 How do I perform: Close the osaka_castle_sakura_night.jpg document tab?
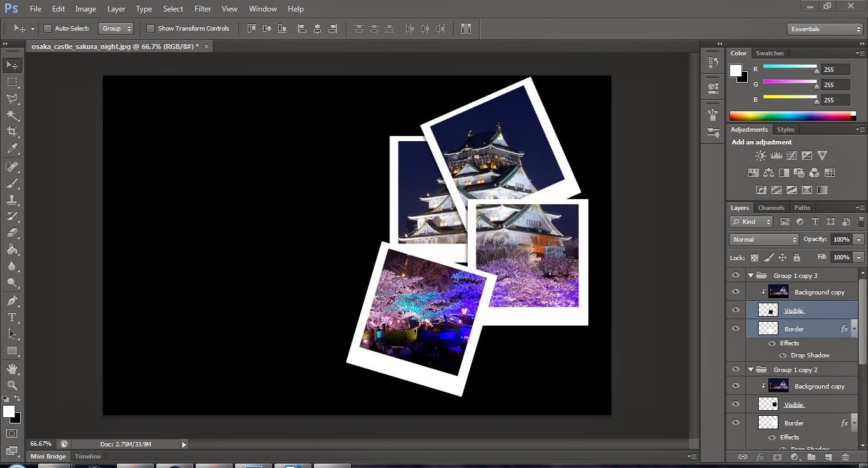click(207, 46)
